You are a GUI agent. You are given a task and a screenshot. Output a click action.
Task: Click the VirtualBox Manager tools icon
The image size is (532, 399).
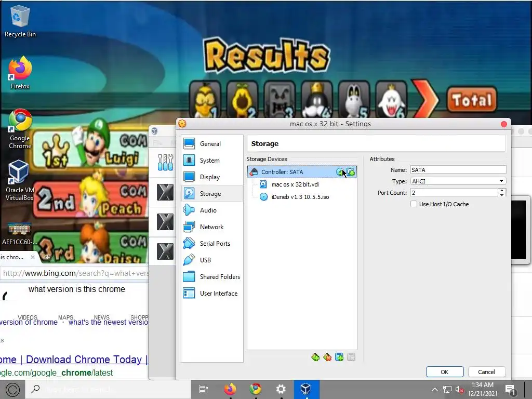pyautogui.click(x=165, y=162)
